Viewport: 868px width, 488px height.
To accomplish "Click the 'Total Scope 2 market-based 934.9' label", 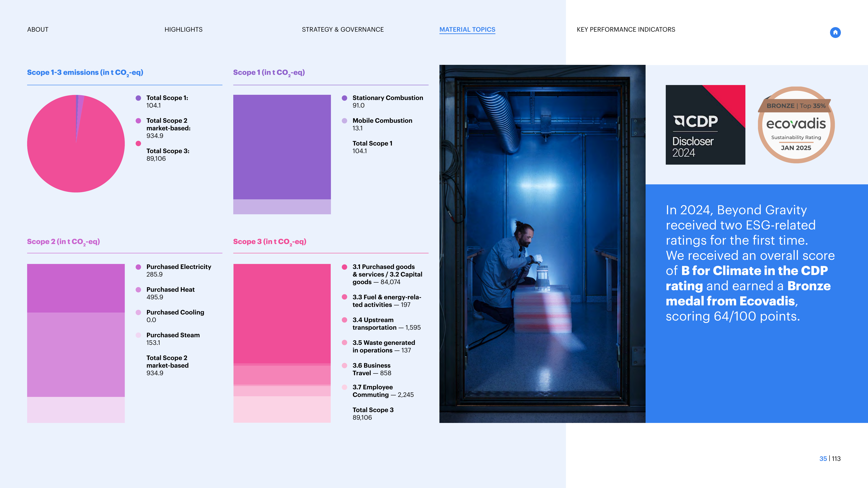I will coord(168,365).
